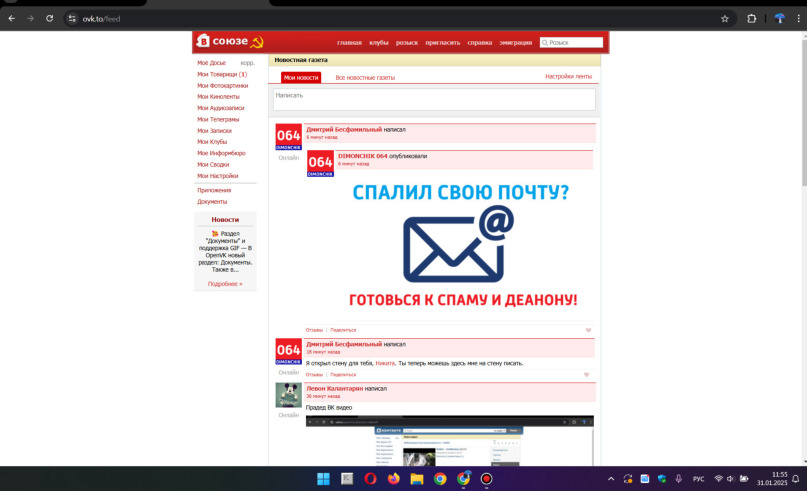
Task: Open the grey K app in taskbar
Action: (347, 479)
